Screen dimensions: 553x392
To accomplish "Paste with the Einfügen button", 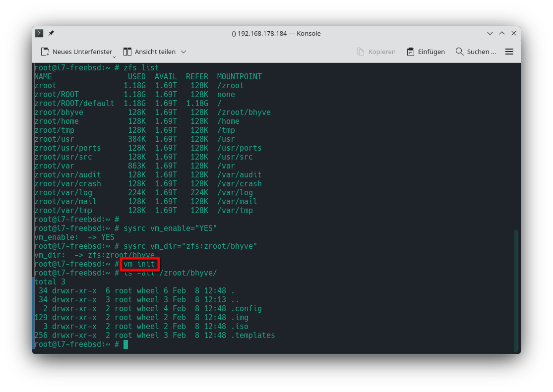I will click(x=426, y=52).
